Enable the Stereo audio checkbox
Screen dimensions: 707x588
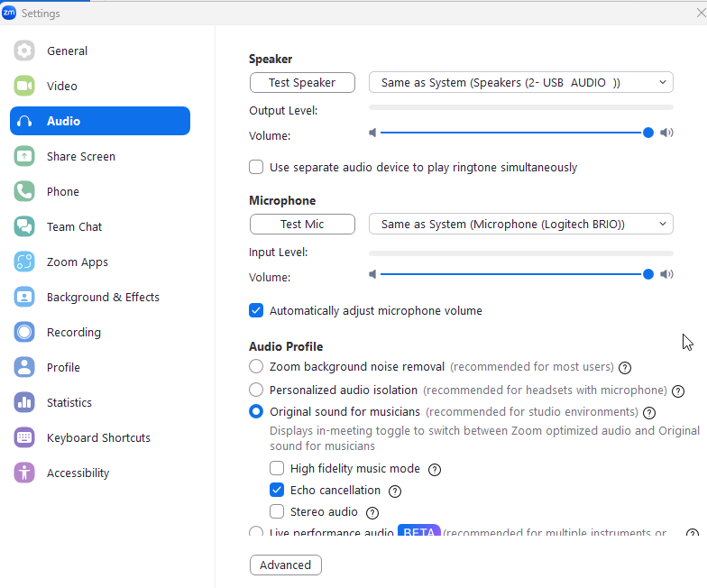click(278, 512)
